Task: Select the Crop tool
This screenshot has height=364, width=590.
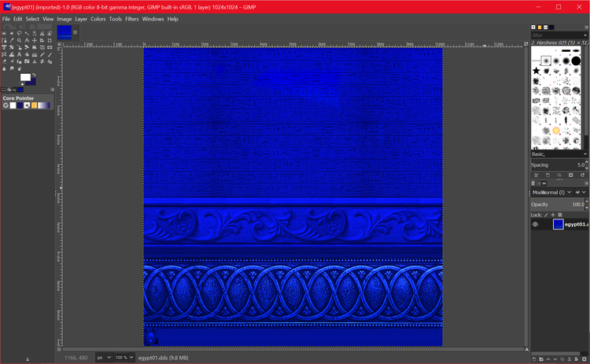Action: (50, 40)
